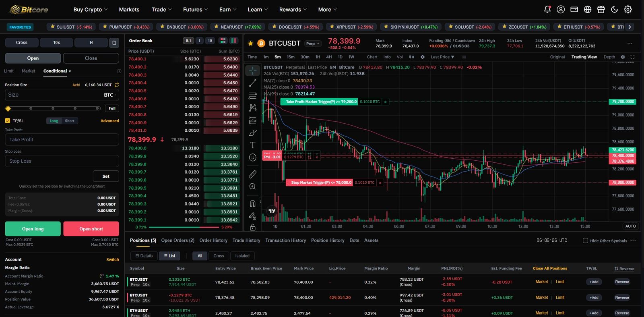Open the calculator icon beside leverage
Screen dimensions: 644x317
(114, 42)
